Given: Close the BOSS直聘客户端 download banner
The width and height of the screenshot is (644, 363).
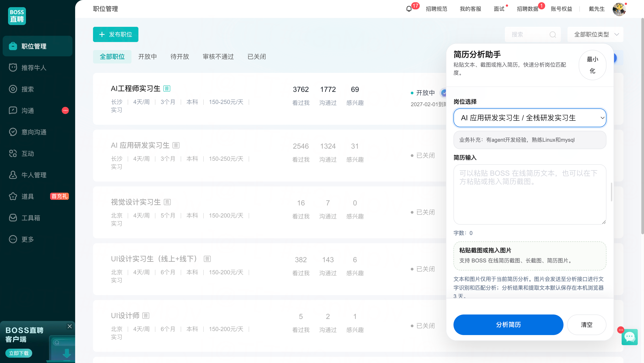Looking at the screenshot, I should (x=70, y=326).
